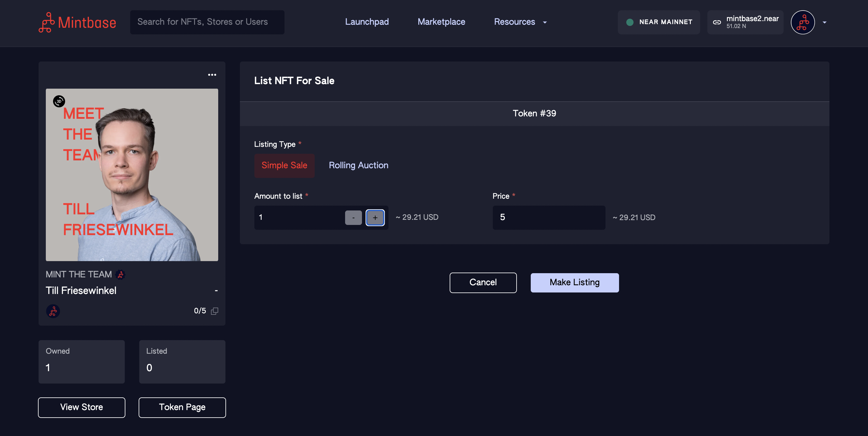Click the Listed count card

click(x=182, y=362)
